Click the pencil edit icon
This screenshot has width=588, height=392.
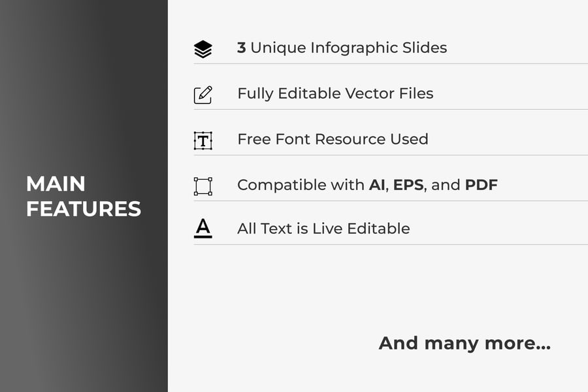click(203, 95)
